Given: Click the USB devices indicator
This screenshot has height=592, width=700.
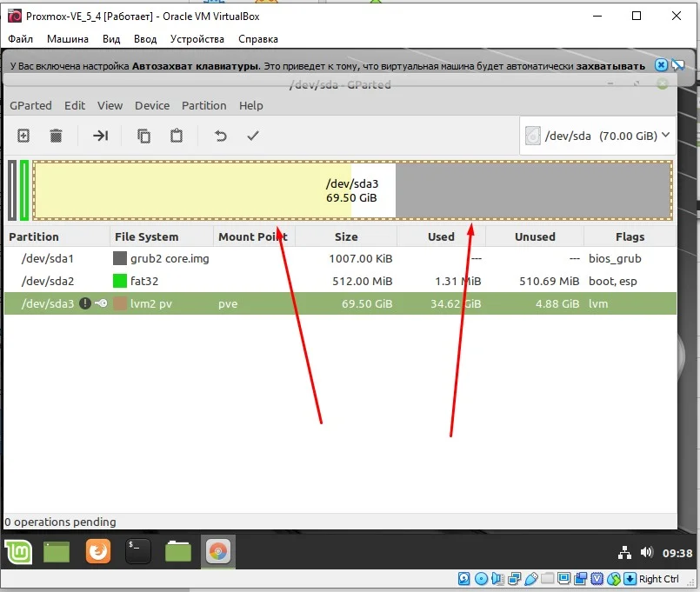Looking at the screenshot, I should coord(530,579).
